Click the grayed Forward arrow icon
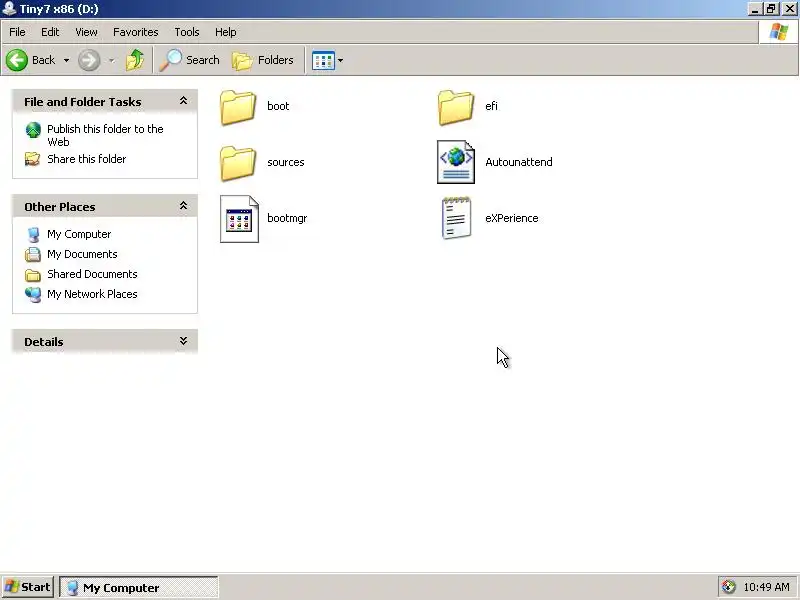 pyautogui.click(x=89, y=60)
